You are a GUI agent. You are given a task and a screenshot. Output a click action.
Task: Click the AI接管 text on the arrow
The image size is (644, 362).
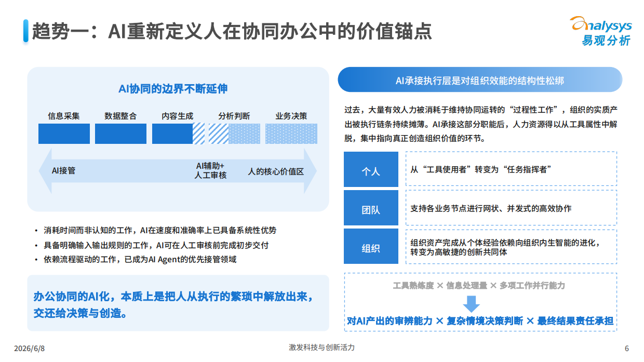click(64, 170)
